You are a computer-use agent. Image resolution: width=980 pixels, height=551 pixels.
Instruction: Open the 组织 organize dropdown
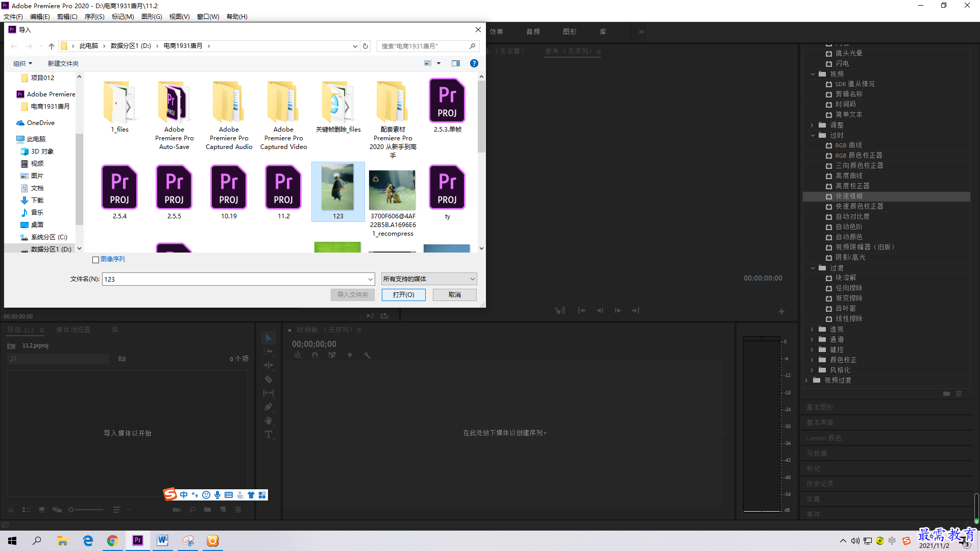tap(22, 63)
